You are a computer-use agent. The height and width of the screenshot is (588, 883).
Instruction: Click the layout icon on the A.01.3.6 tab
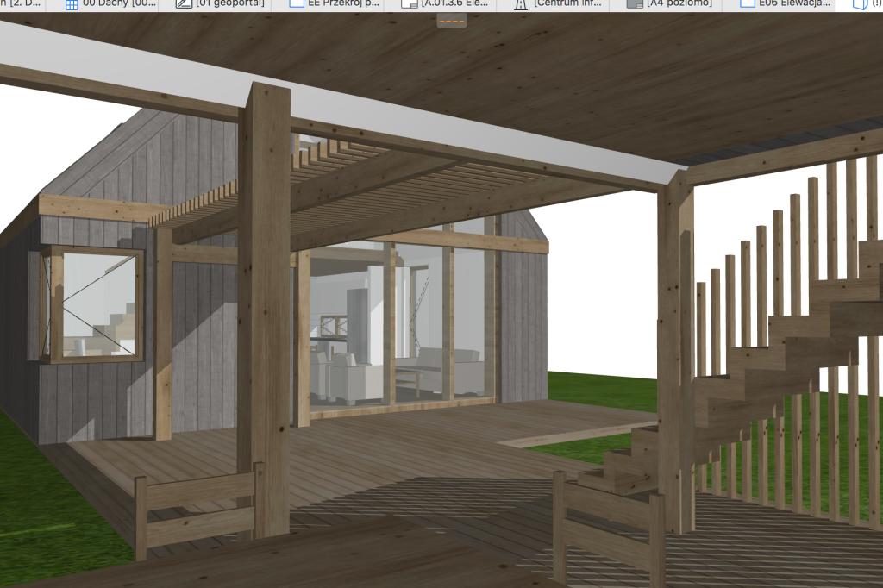pos(409,4)
